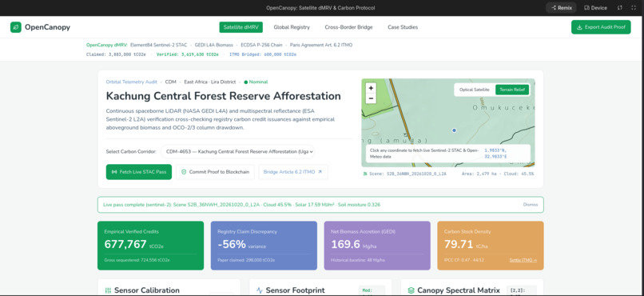This screenshot has height=296, width=644.
Task: Click 'Gross sequestered: 724,556 tCO2e' text
Action: click(137, 260)
